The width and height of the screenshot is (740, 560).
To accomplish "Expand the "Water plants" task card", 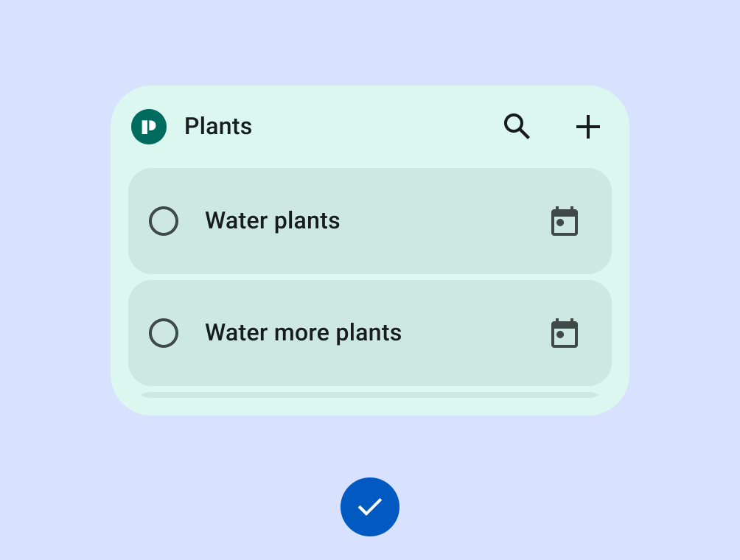I will click(x=442, y=221).
